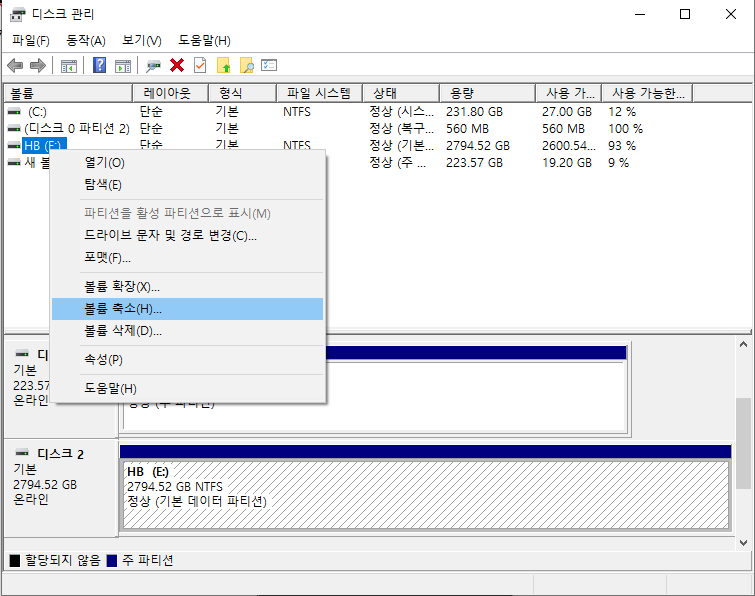Viewport: 755px width, 596px height.
Task: Click the Disk Management title bar icon
Action: (17, 14)
